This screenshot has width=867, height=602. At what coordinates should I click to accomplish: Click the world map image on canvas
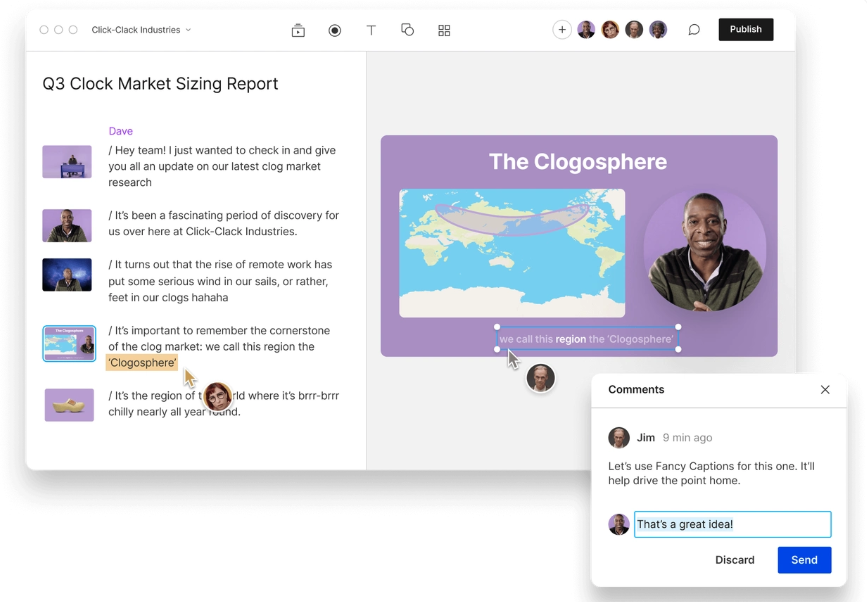pos(512,253)
